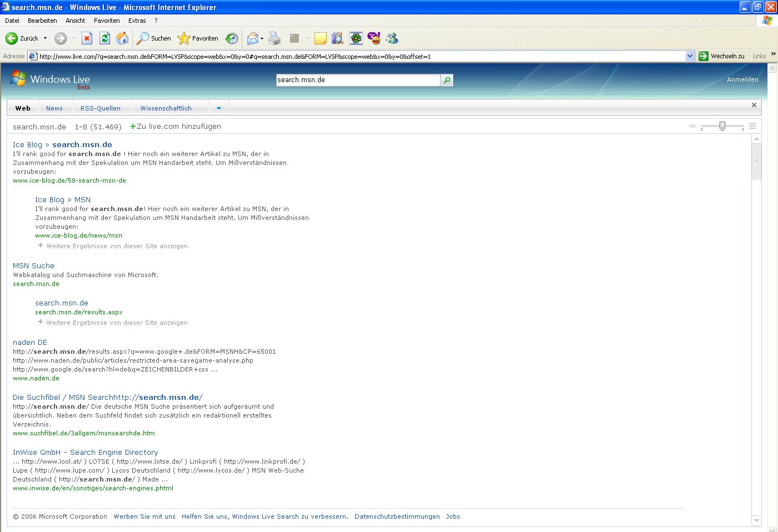Click Helfen Sie uns footer link
The height and width of the screenshot is (532, 778).
(x=265, y=516)
